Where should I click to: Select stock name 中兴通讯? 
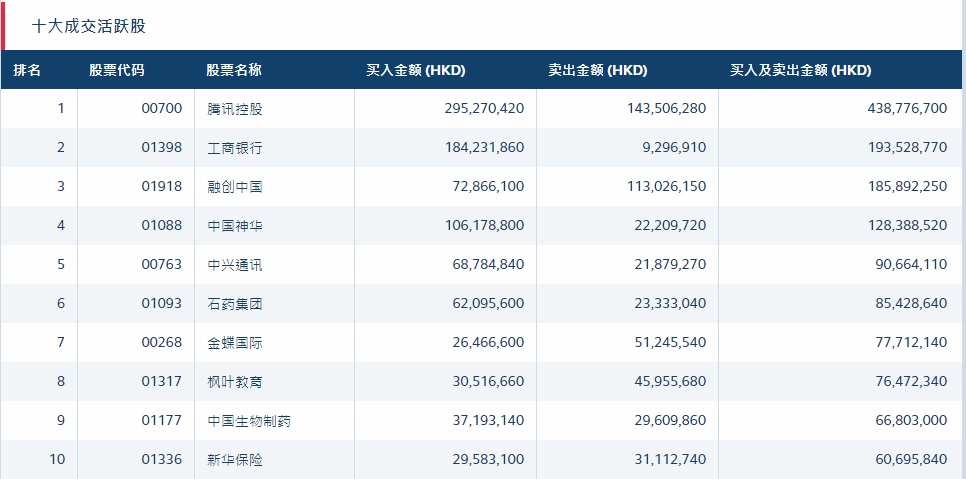235,265
